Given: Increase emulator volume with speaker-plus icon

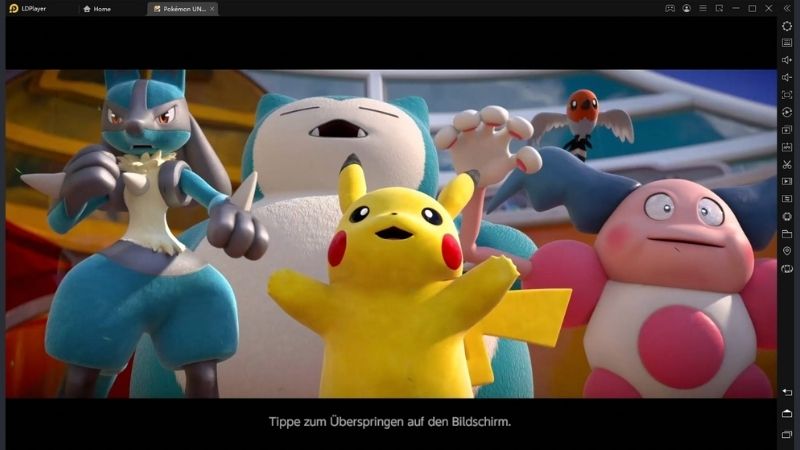Looking at the screenshot, I should point(787,60).
